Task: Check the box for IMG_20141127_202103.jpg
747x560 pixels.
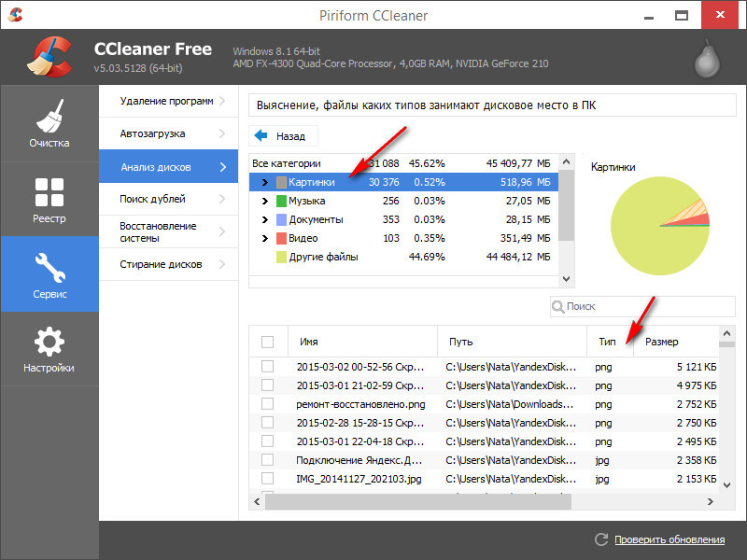Action: pyautogui.click(x=267, y=478)
